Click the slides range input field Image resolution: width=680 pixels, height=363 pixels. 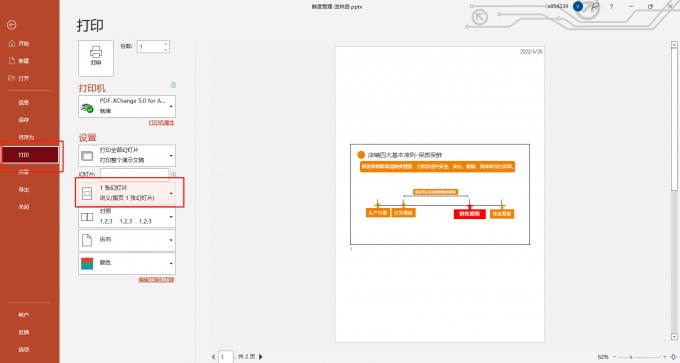(134, 174)
